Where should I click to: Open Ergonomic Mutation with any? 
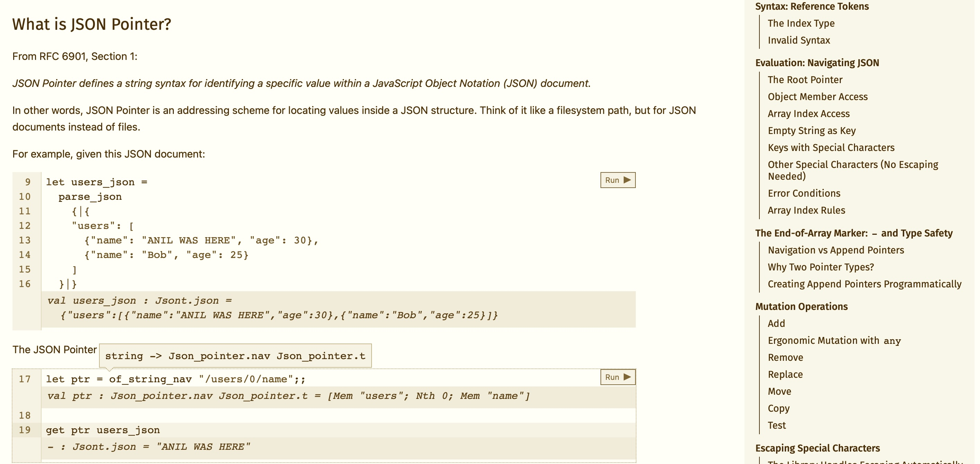[834, 340]
